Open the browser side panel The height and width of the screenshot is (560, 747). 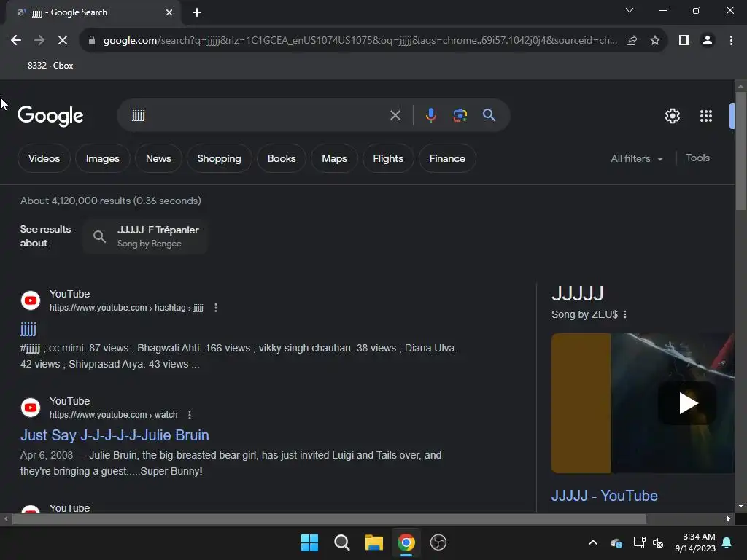pos(684,41)
